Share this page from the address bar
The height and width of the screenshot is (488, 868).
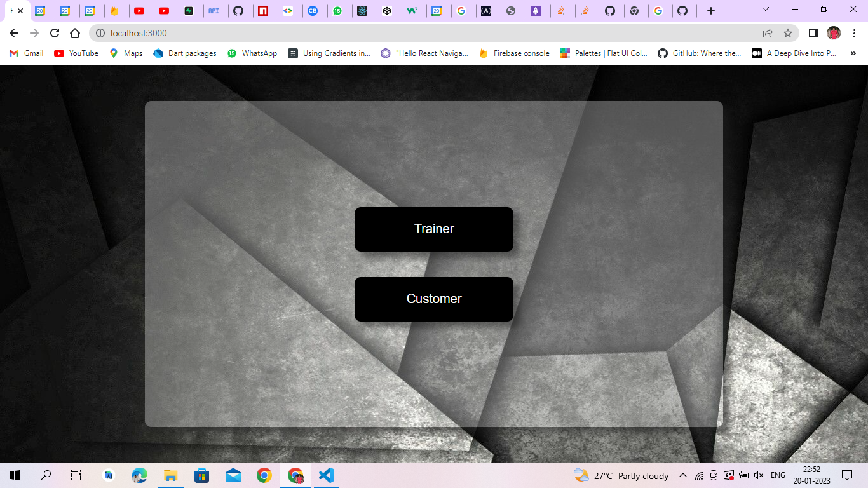point(768,33)
